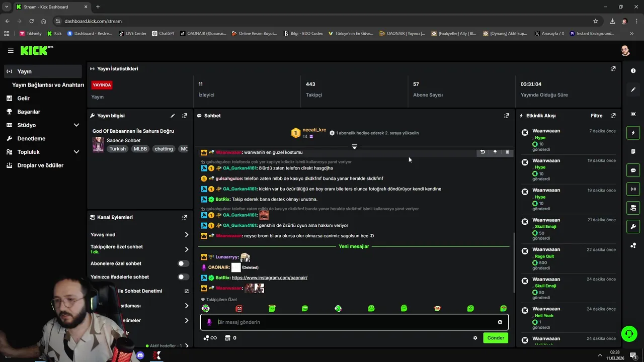Toggle the wrench icon in the right sidebar
Viewport: 644px width, 362px height.
[633, 227]
